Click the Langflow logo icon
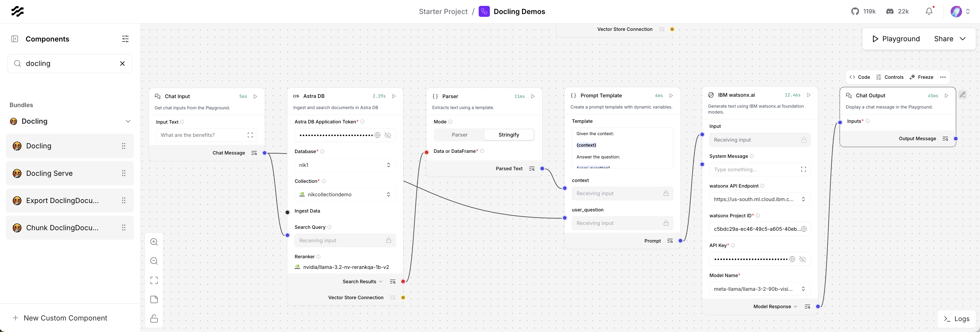The width and height of the screenshot is (980, 332). pos(17,11)
